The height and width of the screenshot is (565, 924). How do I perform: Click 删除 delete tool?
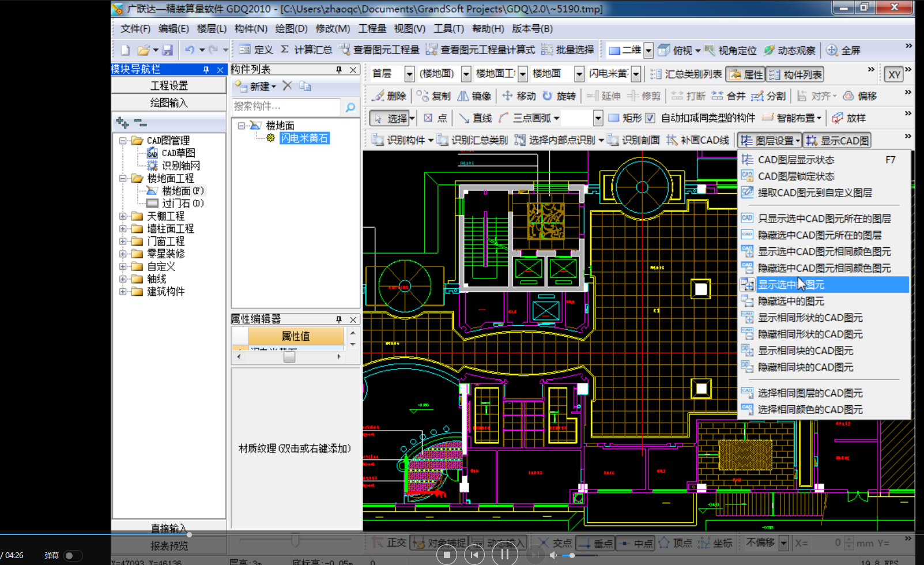tap(389, 96)
